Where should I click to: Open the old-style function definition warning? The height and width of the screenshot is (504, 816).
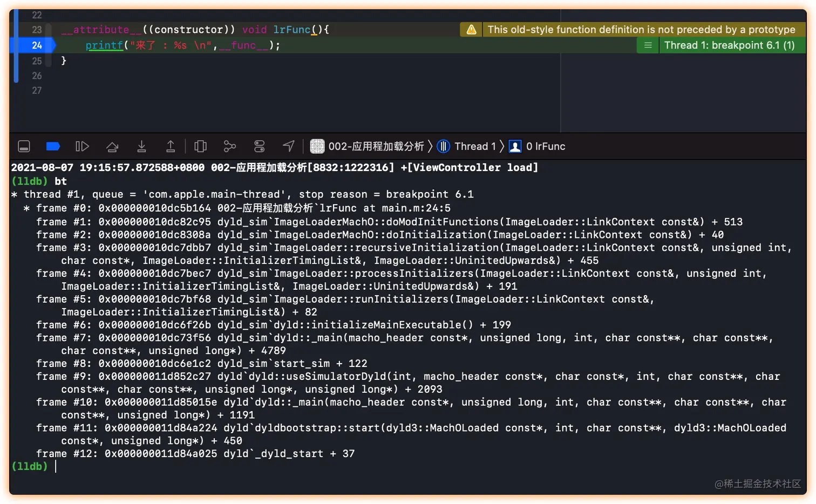tap(641, 30)
